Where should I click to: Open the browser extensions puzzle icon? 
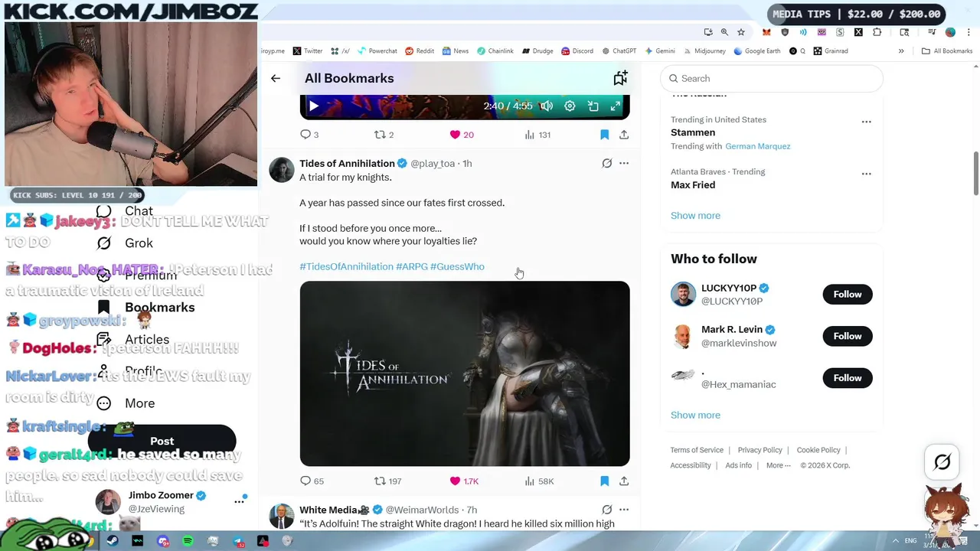(x=877, y=32)
